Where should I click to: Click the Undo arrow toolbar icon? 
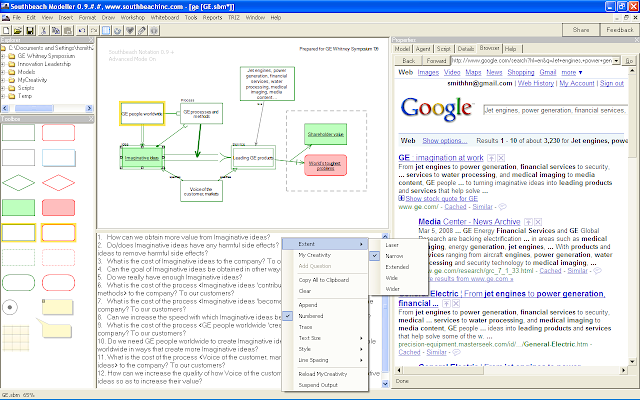(x=82, y=30)
